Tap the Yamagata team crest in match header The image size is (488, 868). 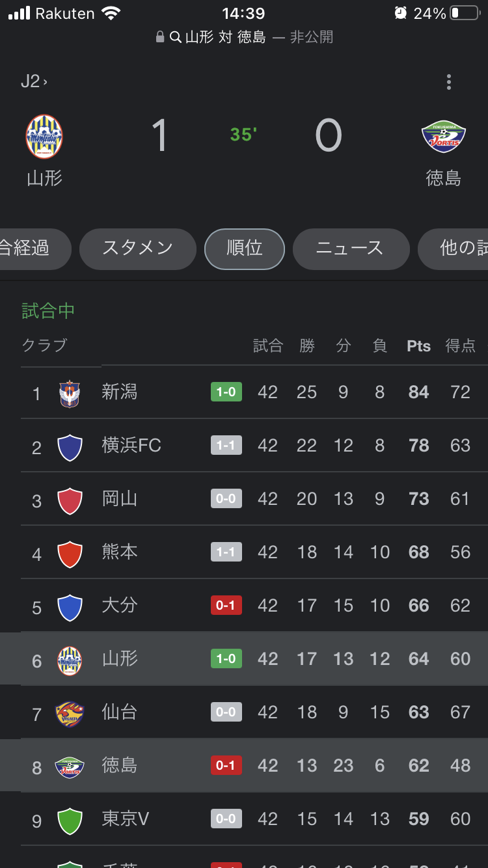(x=44, y=137)
